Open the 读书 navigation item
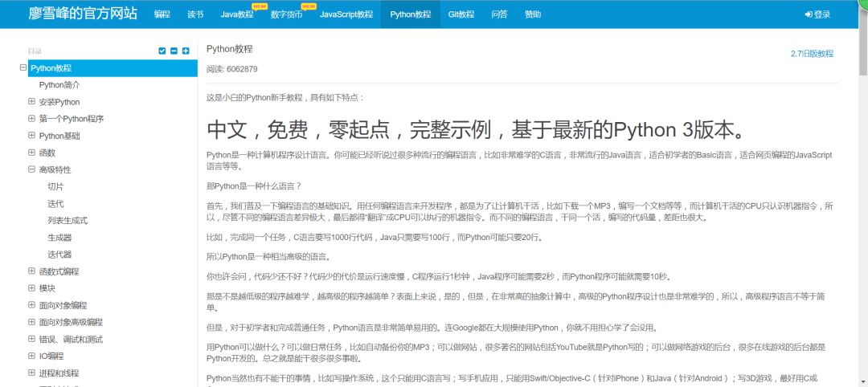 coord(195,14)
